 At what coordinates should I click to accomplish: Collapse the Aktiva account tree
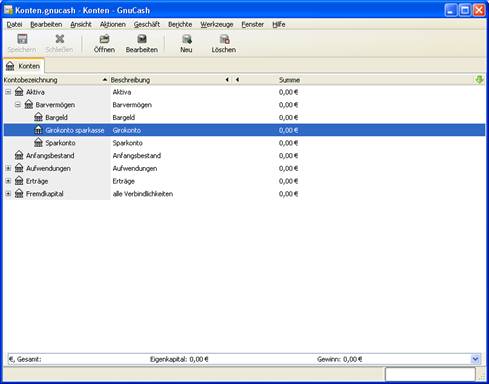pos(8,92)
